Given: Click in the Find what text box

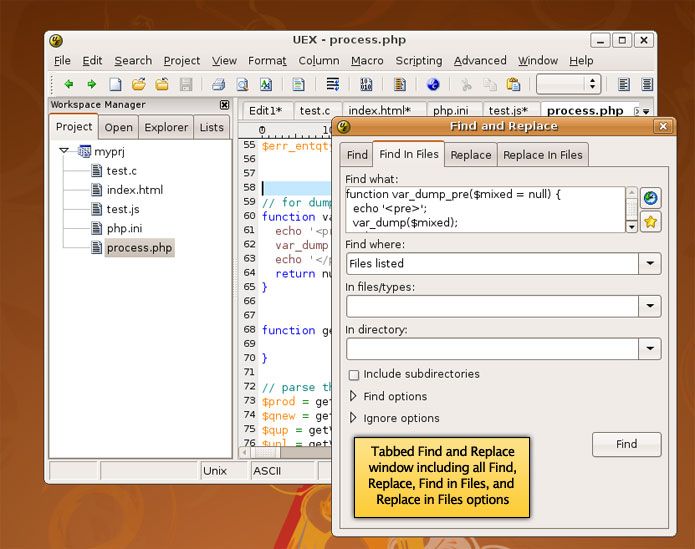Looking at the screenshot, I should click(x=485, y=210).
